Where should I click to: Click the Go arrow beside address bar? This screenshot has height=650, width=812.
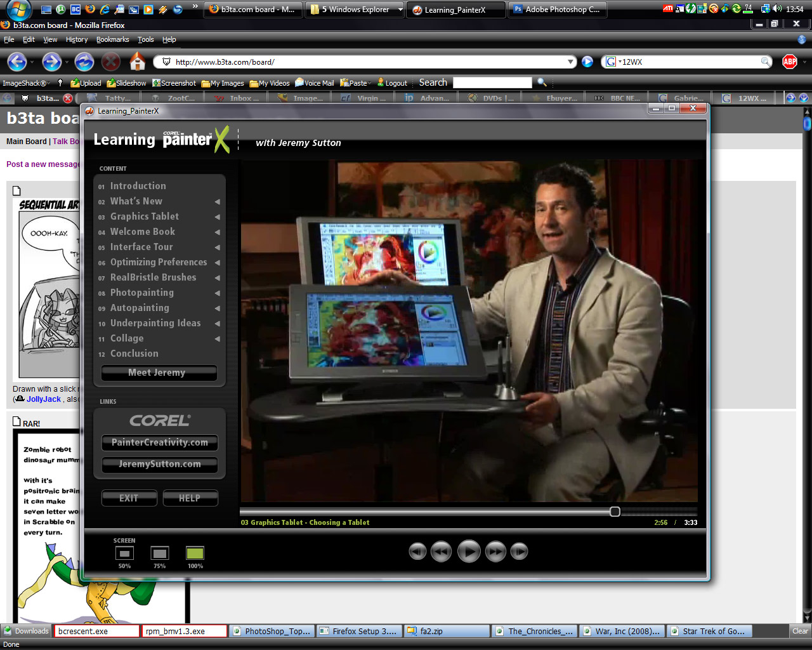[587, 62]
